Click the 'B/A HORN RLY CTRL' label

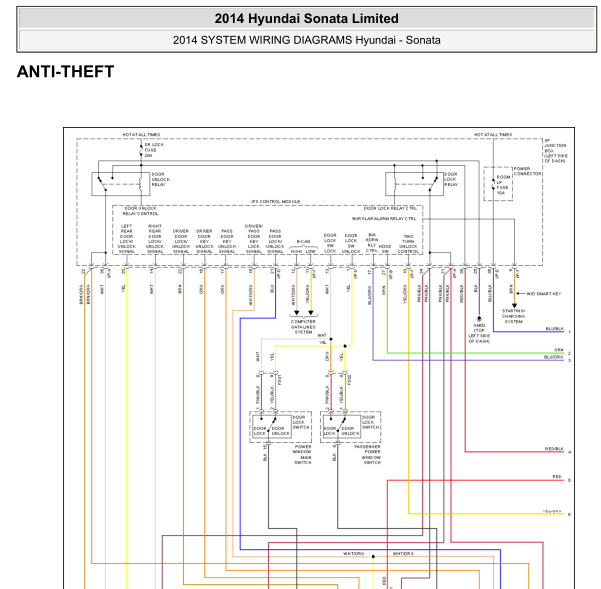372,243
